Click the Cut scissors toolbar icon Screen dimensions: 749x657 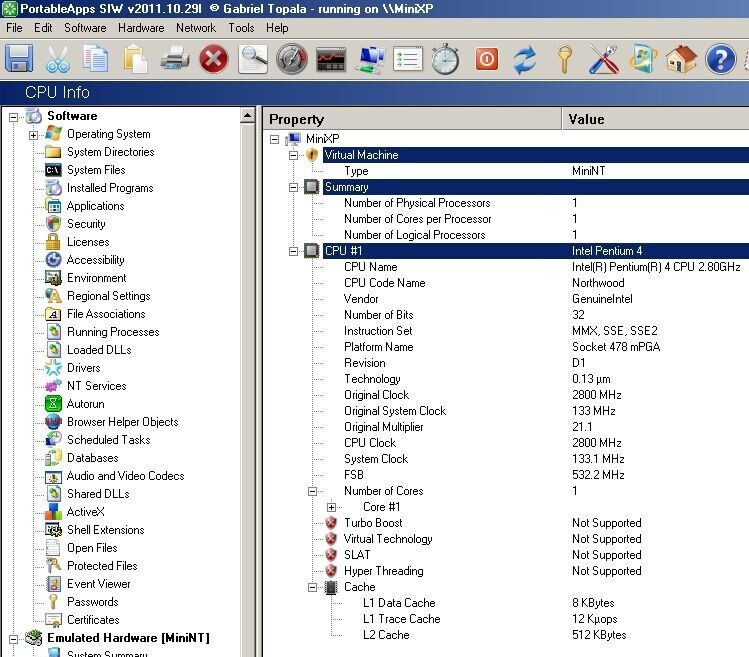pos(58,59)
